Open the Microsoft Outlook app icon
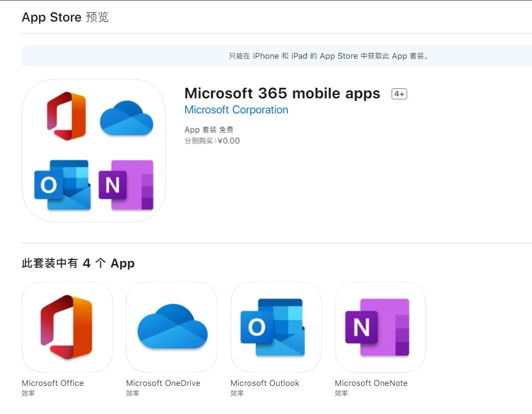532x414 pixels. (276, 328)
